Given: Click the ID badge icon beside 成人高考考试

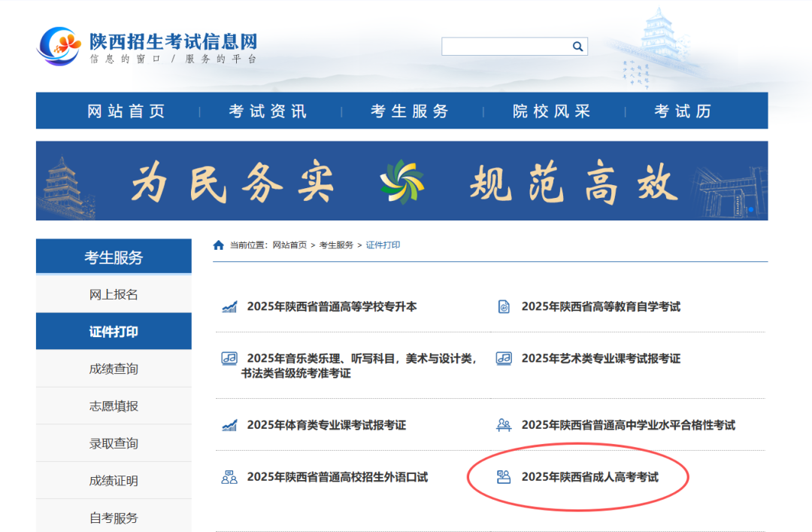Looking at the screenshot, I should (x=503, y=476).
